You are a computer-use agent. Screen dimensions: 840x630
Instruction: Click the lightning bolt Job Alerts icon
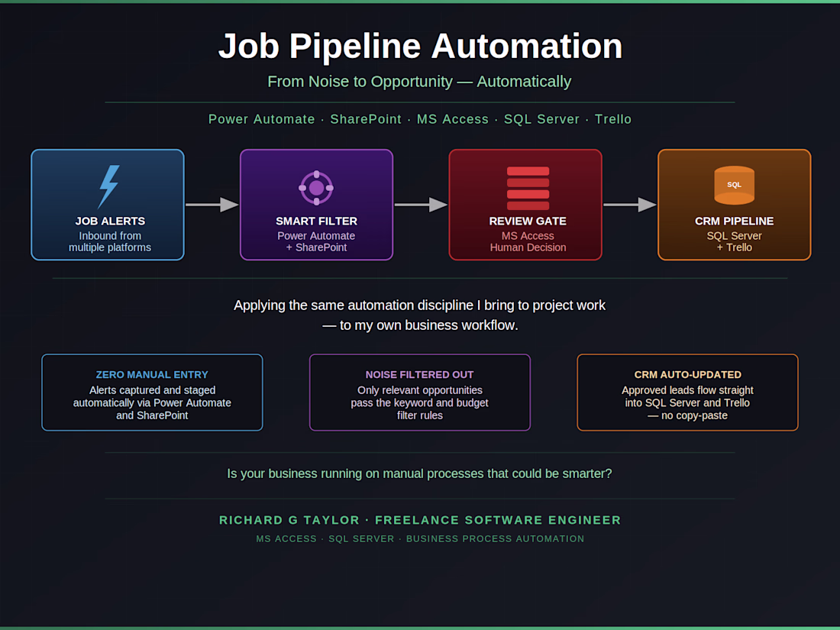click(x=108, y=186)
